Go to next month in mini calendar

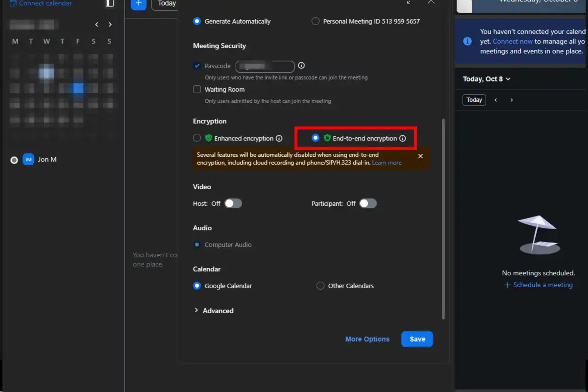click(x=110, y=25)
